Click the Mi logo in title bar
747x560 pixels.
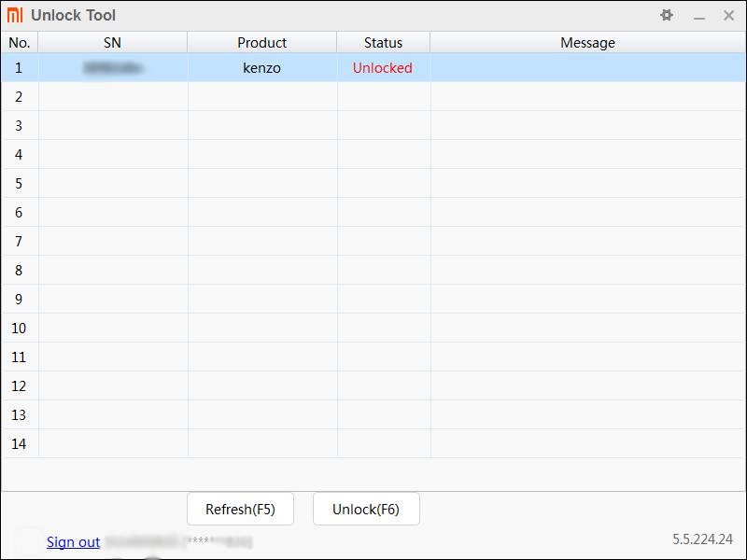tap(15, 15)
